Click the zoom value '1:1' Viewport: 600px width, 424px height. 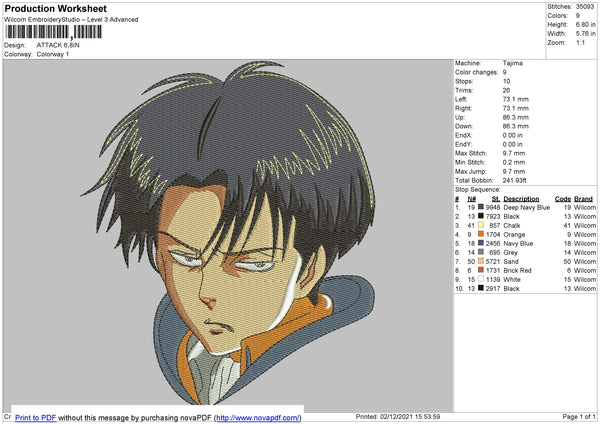coord(580,42)
